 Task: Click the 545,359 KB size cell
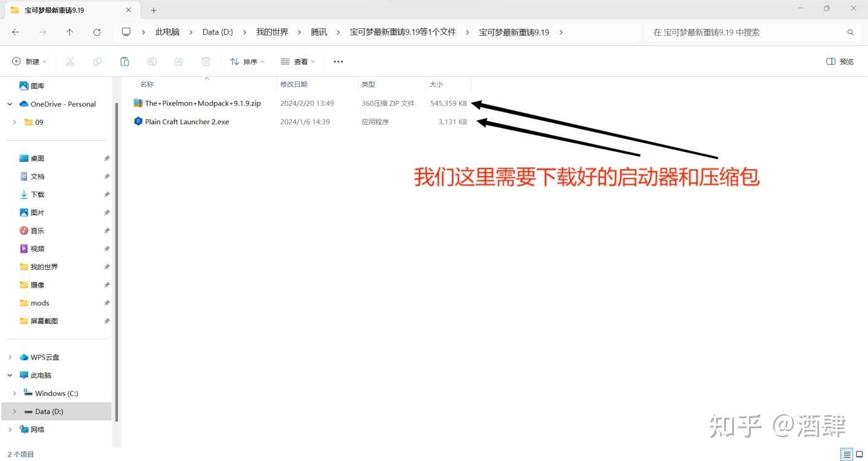449,103
